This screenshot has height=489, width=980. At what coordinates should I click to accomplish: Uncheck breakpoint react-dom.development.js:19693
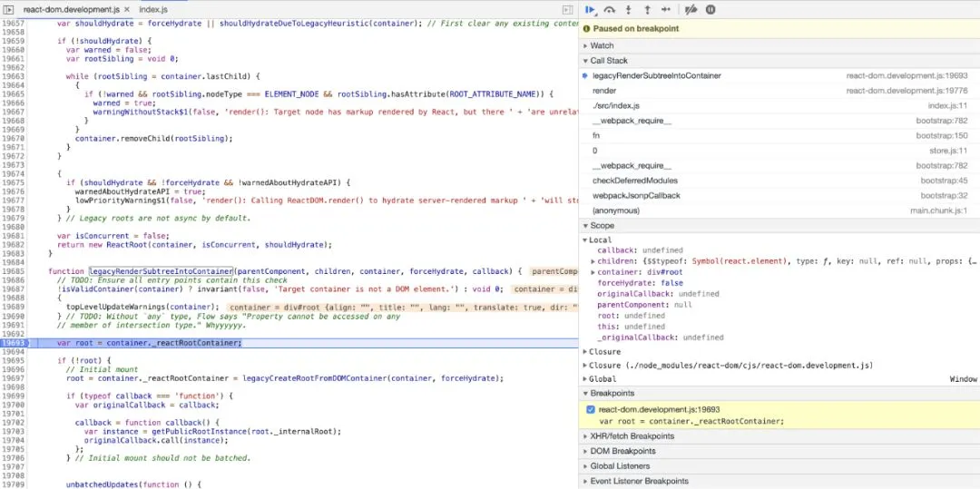tap(590, 410)
